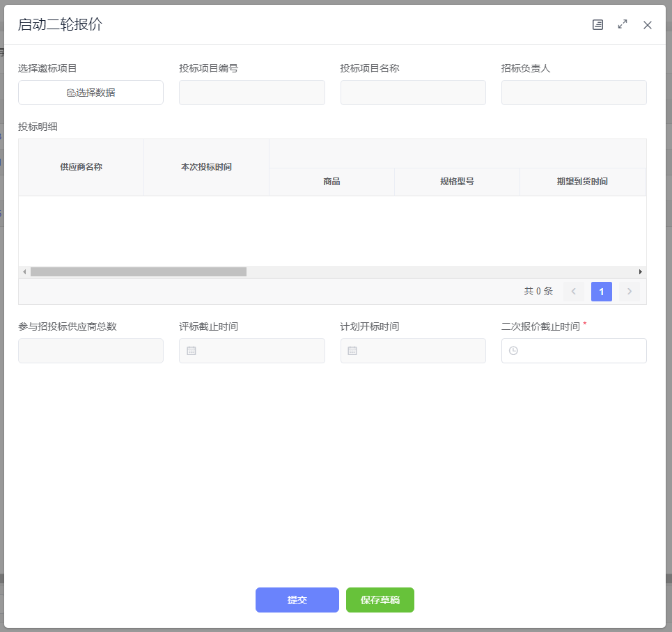Click the table's left scroll arrow
672x632 pixels.
[24, 272]
